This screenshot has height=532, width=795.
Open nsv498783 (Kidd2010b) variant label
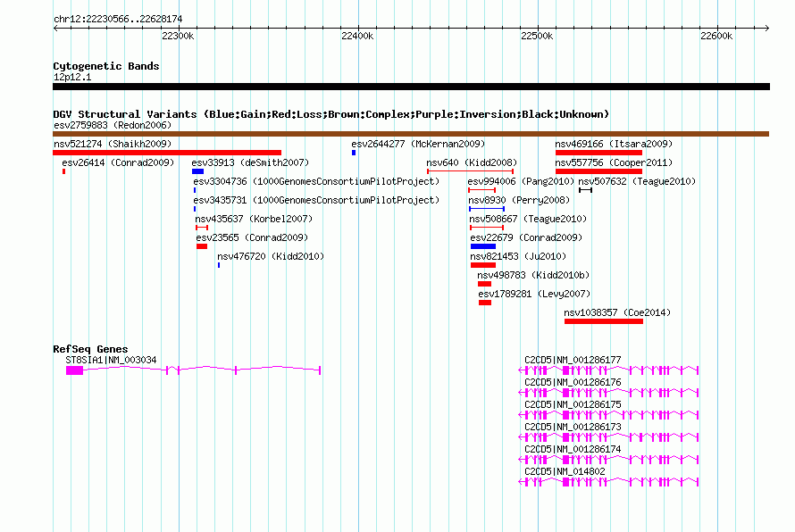533,275
